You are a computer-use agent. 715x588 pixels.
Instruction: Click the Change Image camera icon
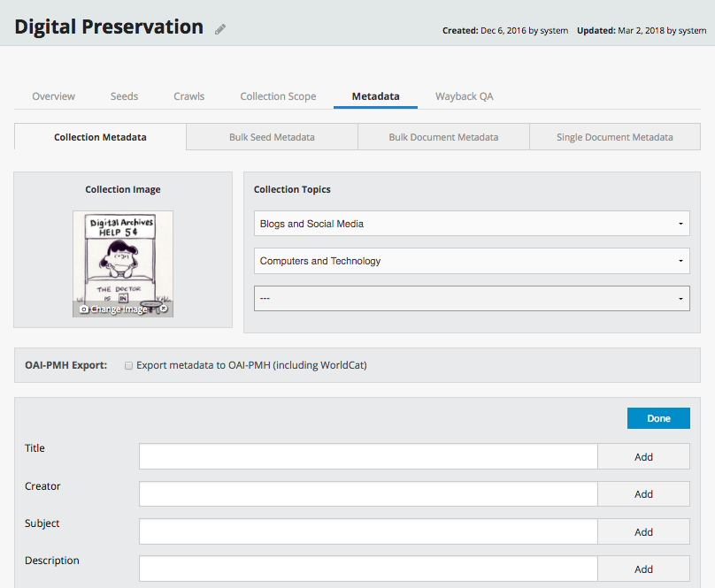point(85,309)
